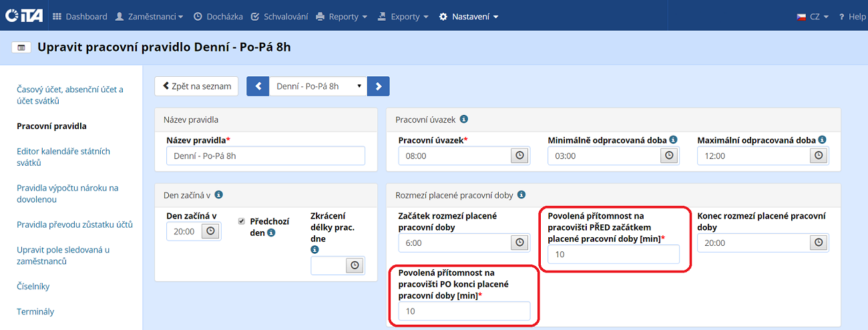
Task: Expand the Zaměstnanci menu
Action: pos(149,17)
